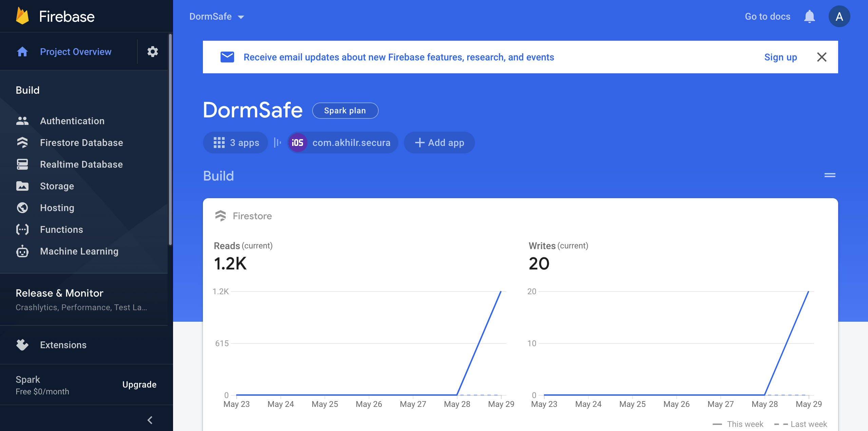Open Functions in the sidebar

(61, 229)
